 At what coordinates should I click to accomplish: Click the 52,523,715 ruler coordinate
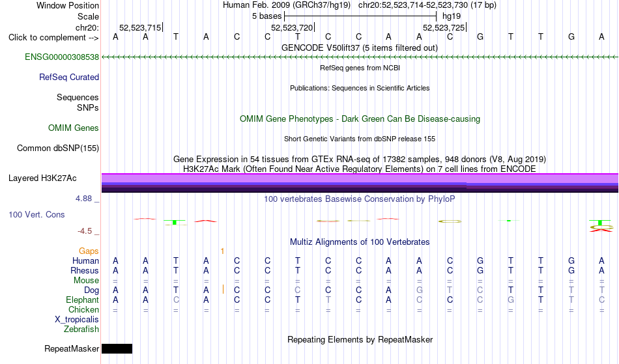tap(140, 27)
